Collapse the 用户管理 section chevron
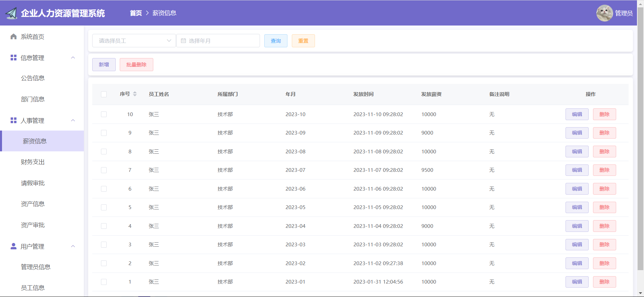 pyautogui.click(x=73, y=246)
